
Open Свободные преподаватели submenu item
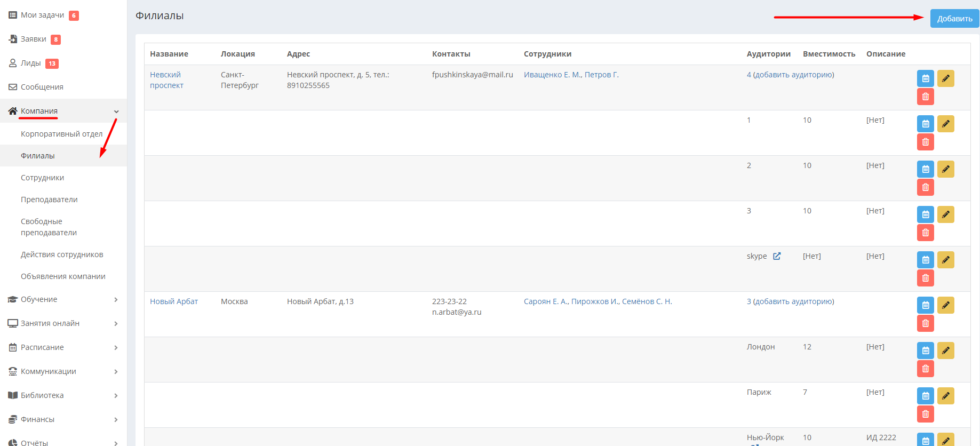(x=49, y=227)
